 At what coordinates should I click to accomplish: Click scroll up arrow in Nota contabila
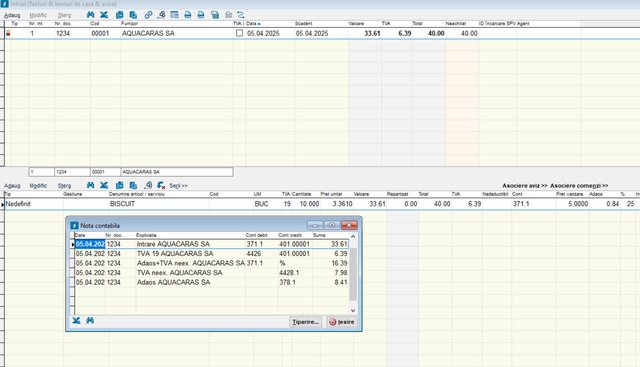click(x=353, y=236)
